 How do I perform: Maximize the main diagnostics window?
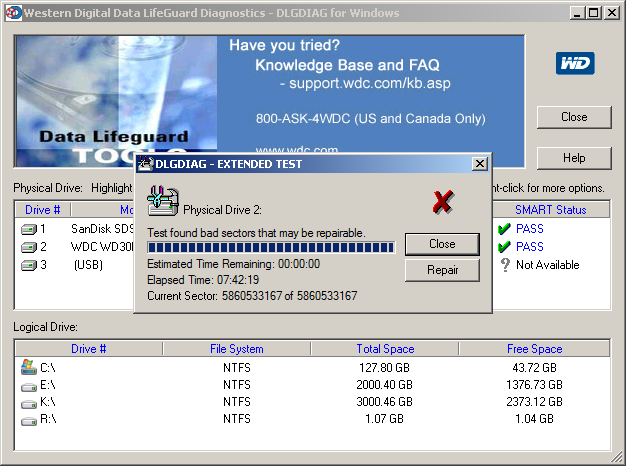tap(594, 13)
